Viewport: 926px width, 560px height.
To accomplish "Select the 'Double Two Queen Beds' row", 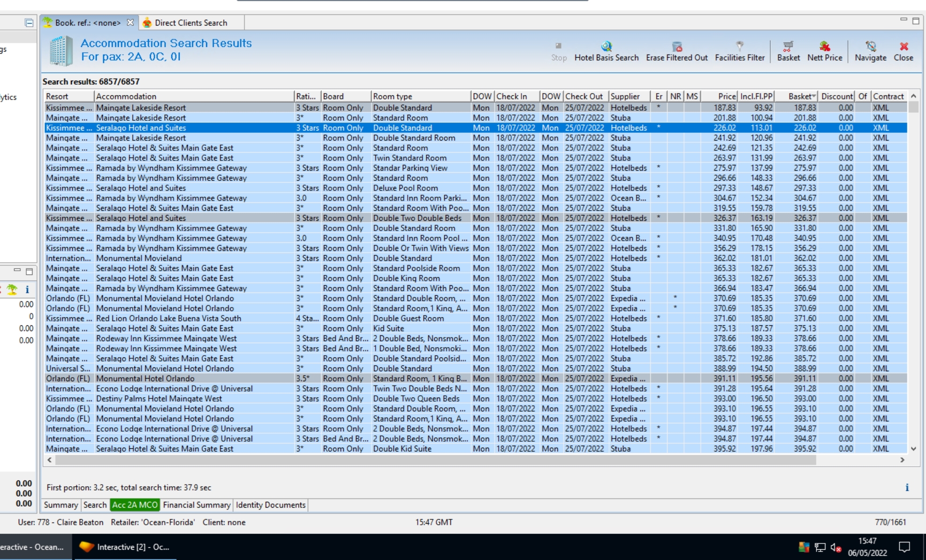I will 475,398.
